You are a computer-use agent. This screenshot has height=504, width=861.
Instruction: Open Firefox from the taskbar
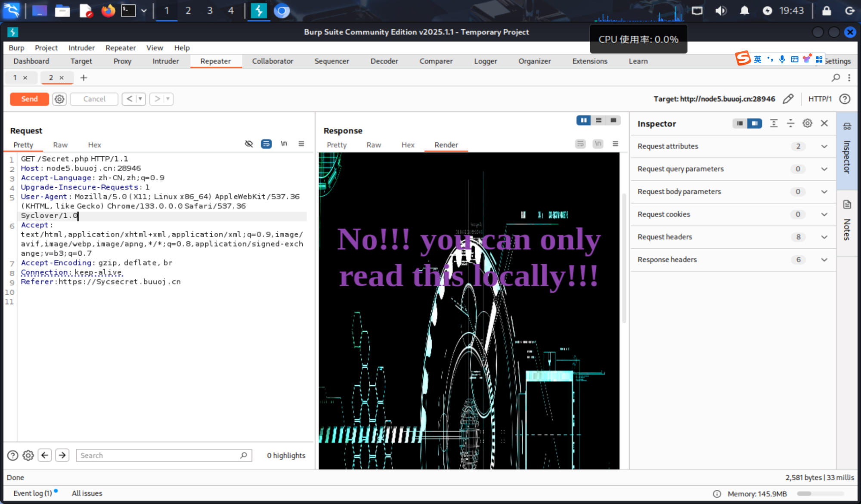coord(108,10)
